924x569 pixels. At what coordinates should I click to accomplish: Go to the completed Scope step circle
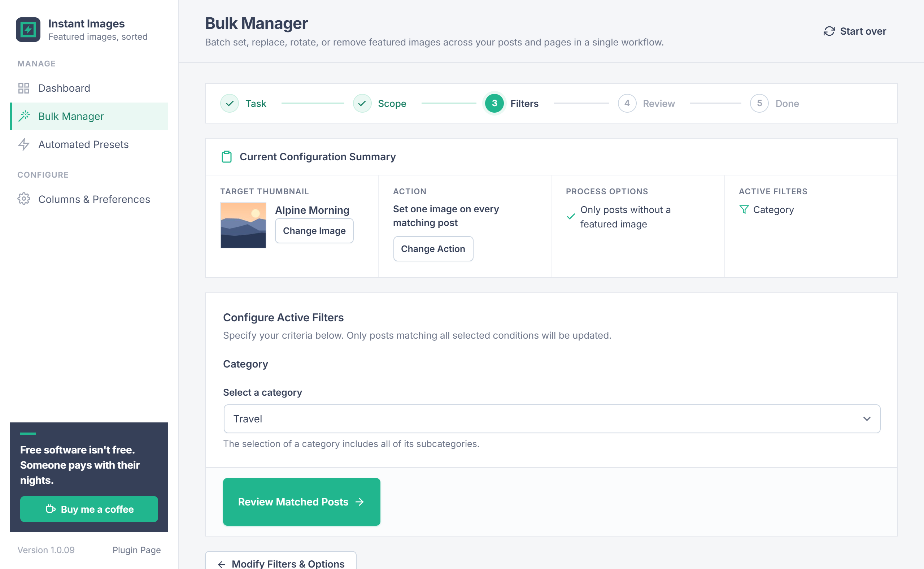tap(362, 103)
